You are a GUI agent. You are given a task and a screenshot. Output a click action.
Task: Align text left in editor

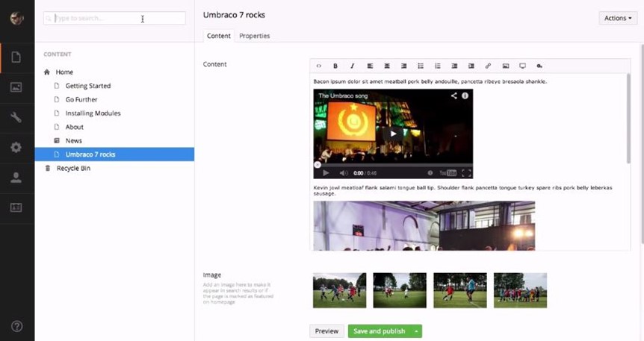pos(370,66)
